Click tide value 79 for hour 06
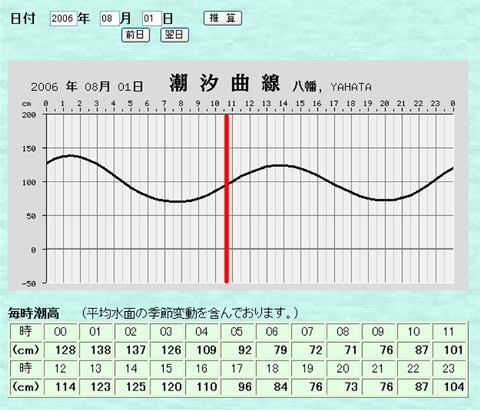Image resolution: width=480 pixels, height=410 pixels. (x=273, y=350)
